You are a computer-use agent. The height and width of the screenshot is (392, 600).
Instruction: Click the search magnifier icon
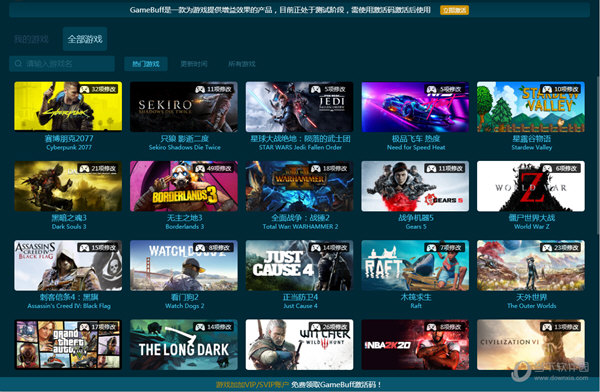(18, 64)
